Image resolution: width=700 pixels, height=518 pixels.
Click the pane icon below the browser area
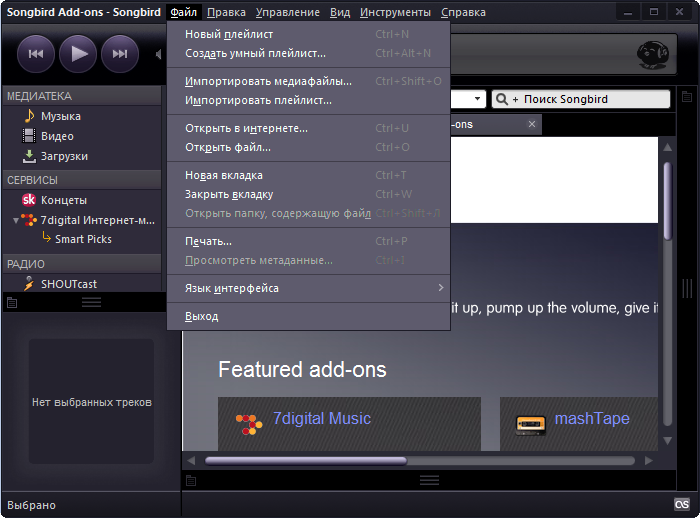(x=191, y=480)
